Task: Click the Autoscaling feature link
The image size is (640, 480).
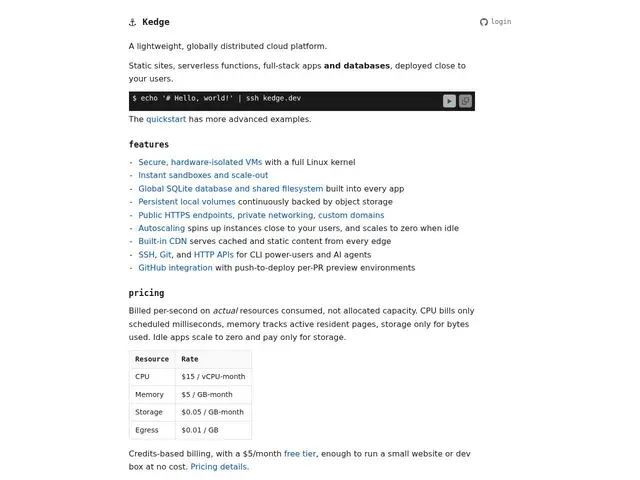Action: (x=162, y=228)
